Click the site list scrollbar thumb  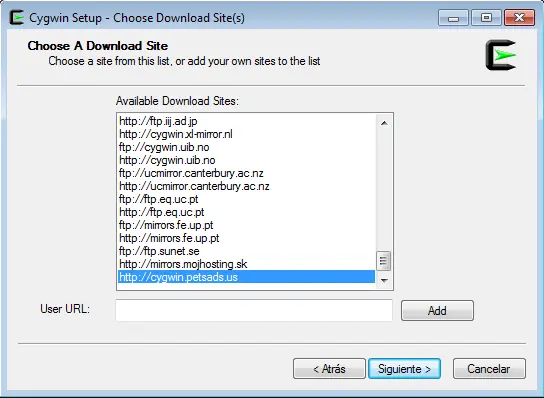384,261
